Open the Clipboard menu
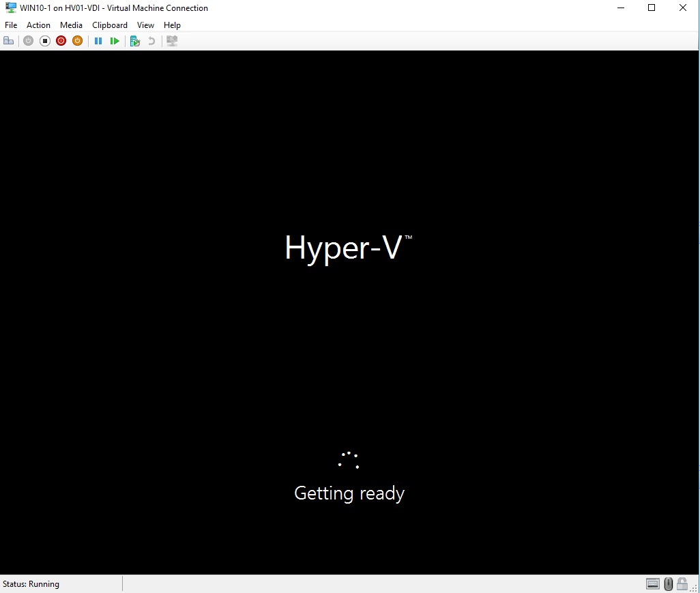 click(x=109, y=25)
